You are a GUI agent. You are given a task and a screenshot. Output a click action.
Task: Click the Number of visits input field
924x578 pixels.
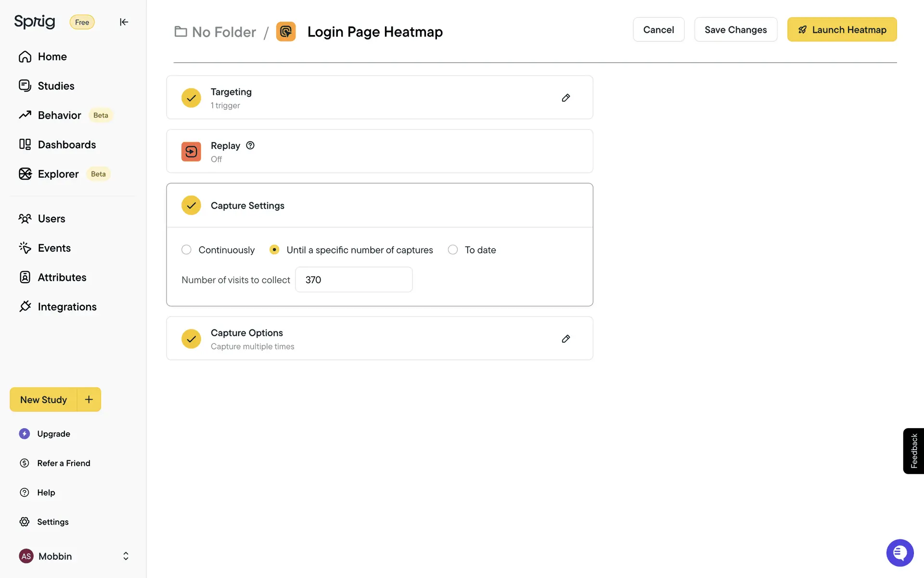354,280
